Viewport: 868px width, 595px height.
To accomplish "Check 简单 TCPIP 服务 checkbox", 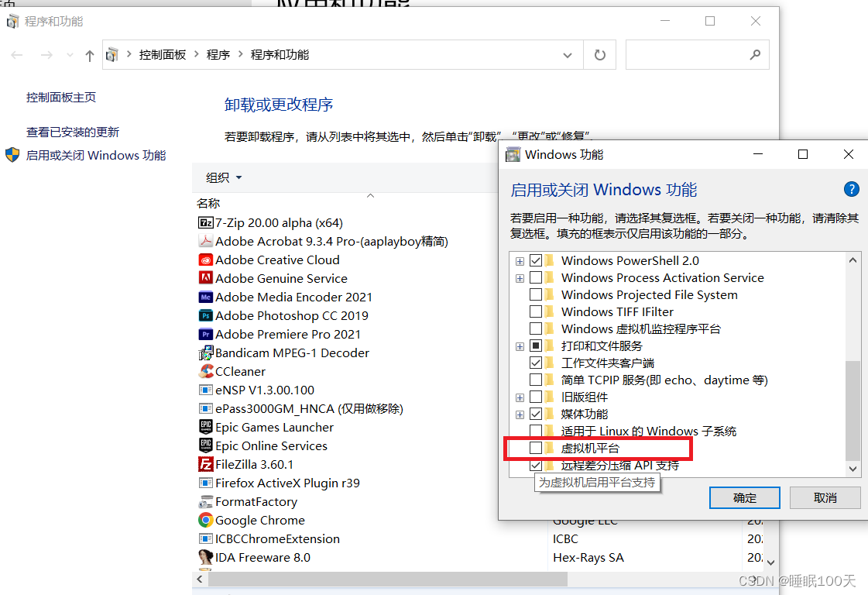I will [535, 380].
